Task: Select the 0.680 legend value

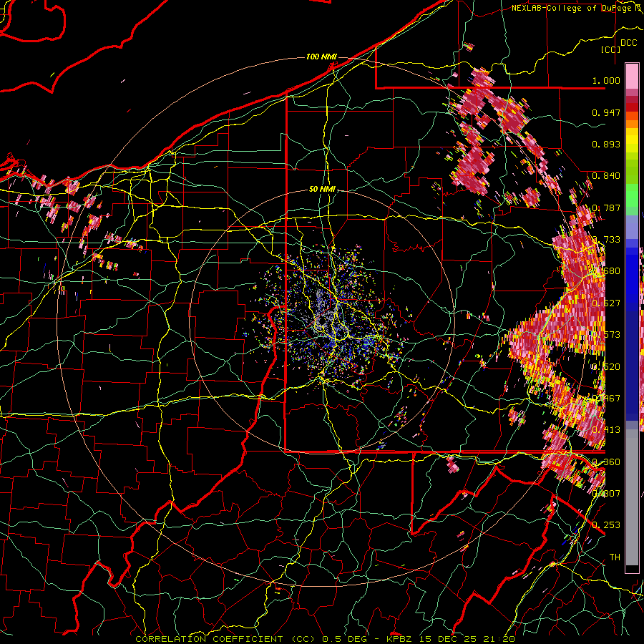Action: [606, 271]
